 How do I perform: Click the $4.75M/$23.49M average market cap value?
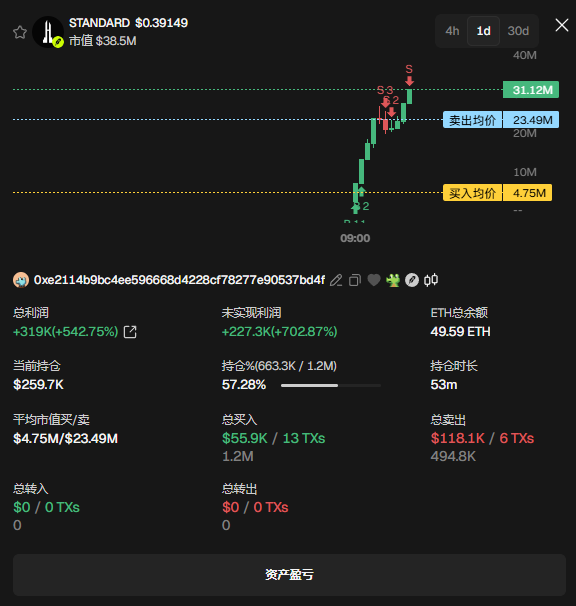pos(65,438)
